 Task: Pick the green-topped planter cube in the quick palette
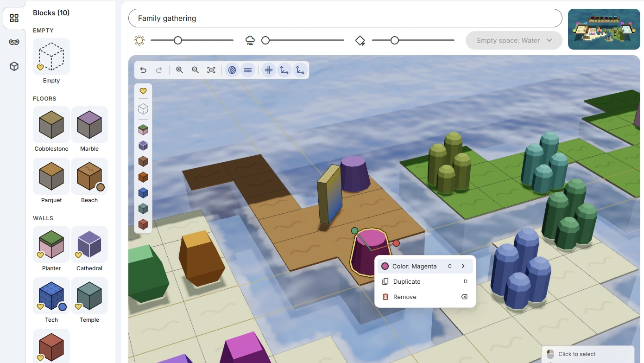pos(143,130)
